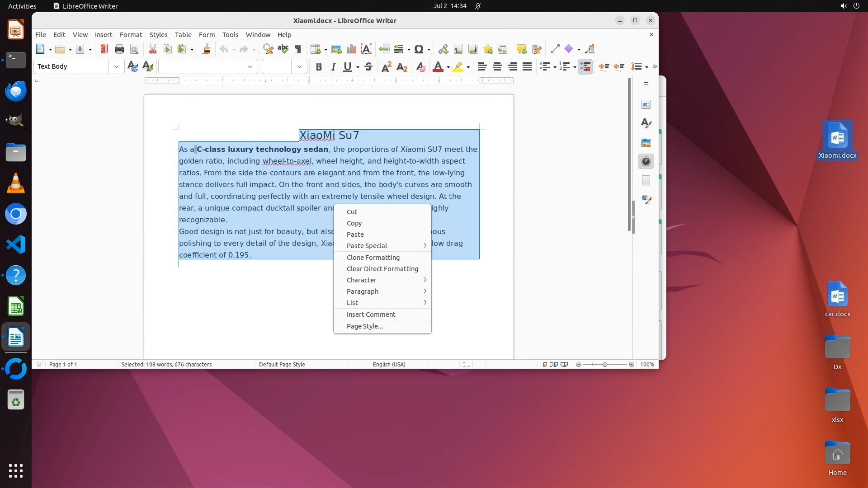Viewport: 868px width, 488px height.
Task: Click the zoom slider handle in status bar
Action: (605, 365)
